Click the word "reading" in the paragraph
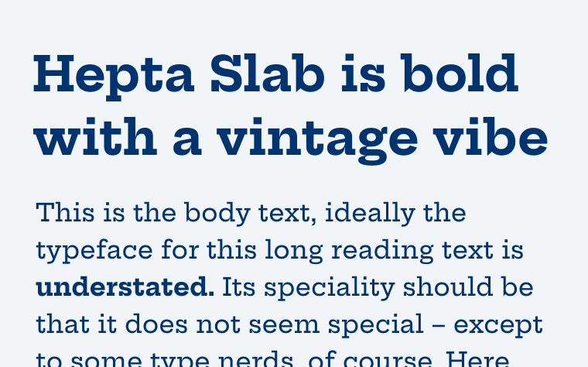The image size is (588, 367). [x=382, y=251]
